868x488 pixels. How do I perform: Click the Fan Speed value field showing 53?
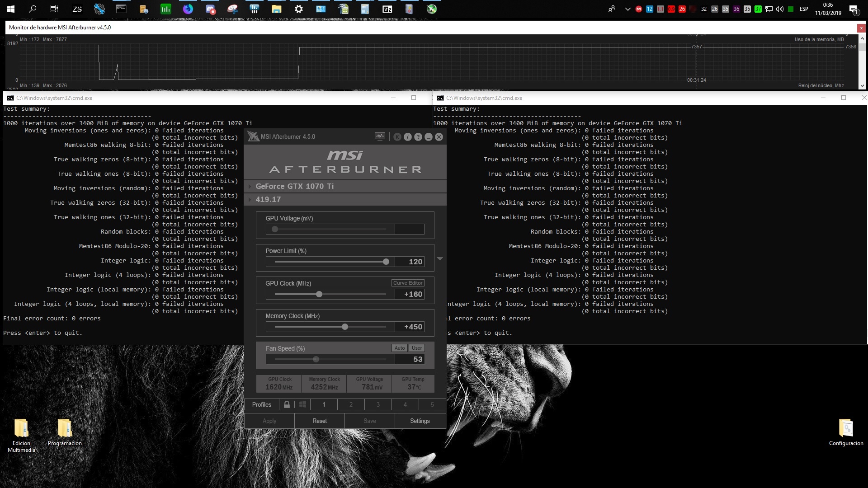[410, 359]
